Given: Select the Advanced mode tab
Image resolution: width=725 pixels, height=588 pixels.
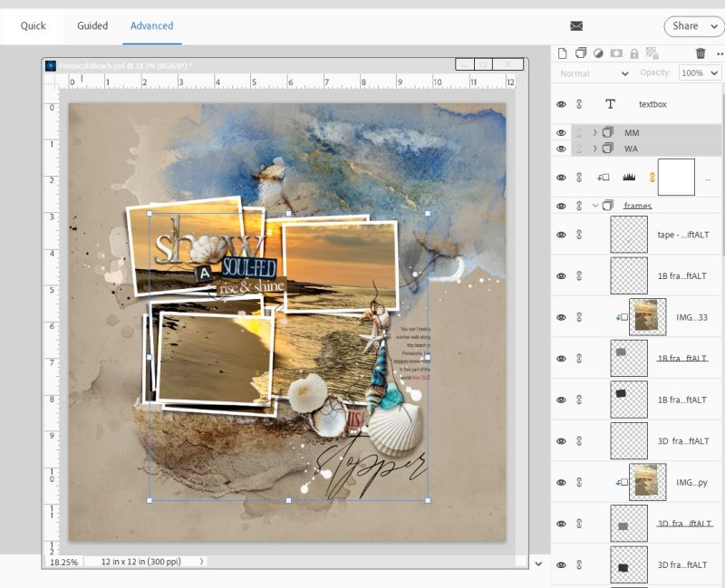Looking at the screenshot, I should pos(151,26).
